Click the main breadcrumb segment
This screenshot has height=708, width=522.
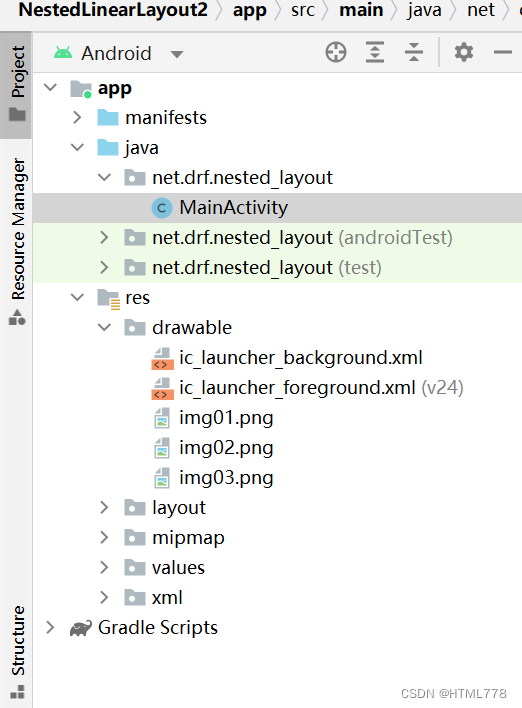(361, 10)
